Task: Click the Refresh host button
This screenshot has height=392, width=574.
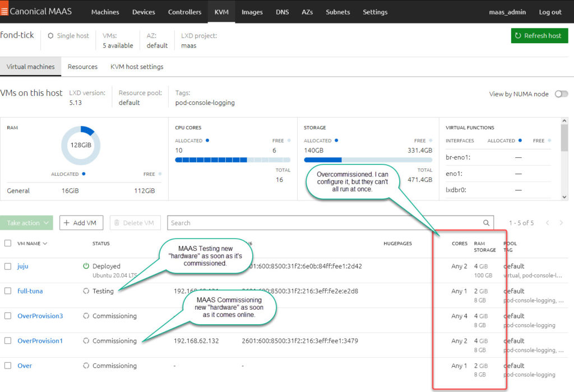Action: click(x=539, y=35)
